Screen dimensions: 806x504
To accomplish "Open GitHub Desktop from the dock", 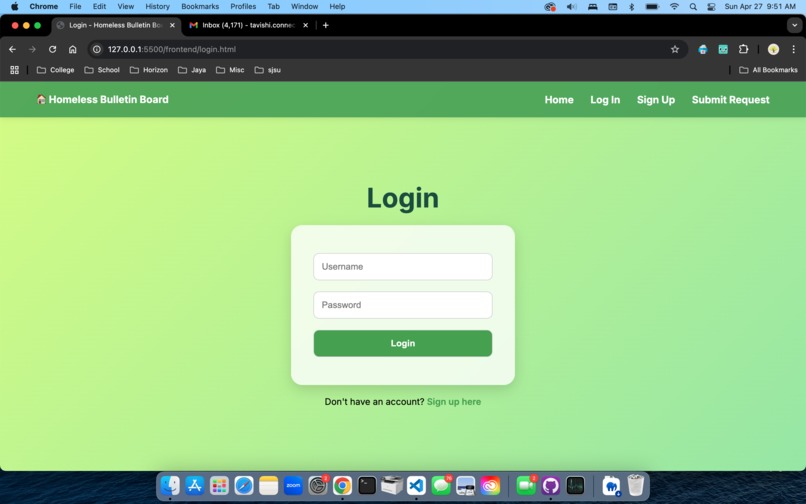I will coord(551,485).
